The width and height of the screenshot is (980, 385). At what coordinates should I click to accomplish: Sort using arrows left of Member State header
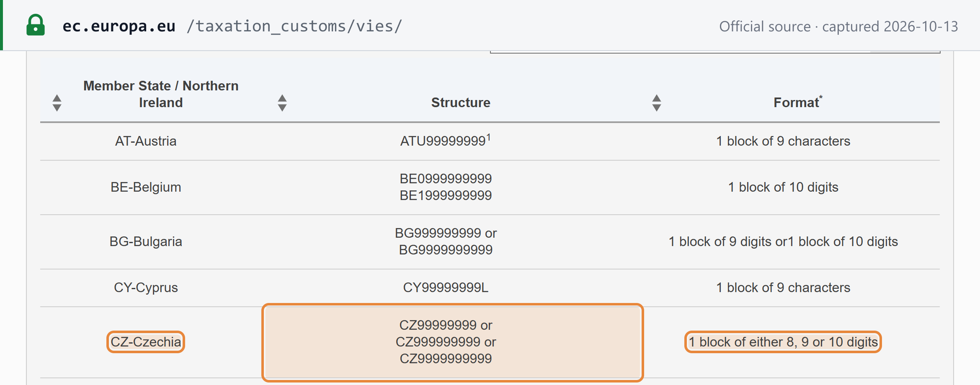click(57, 103)
